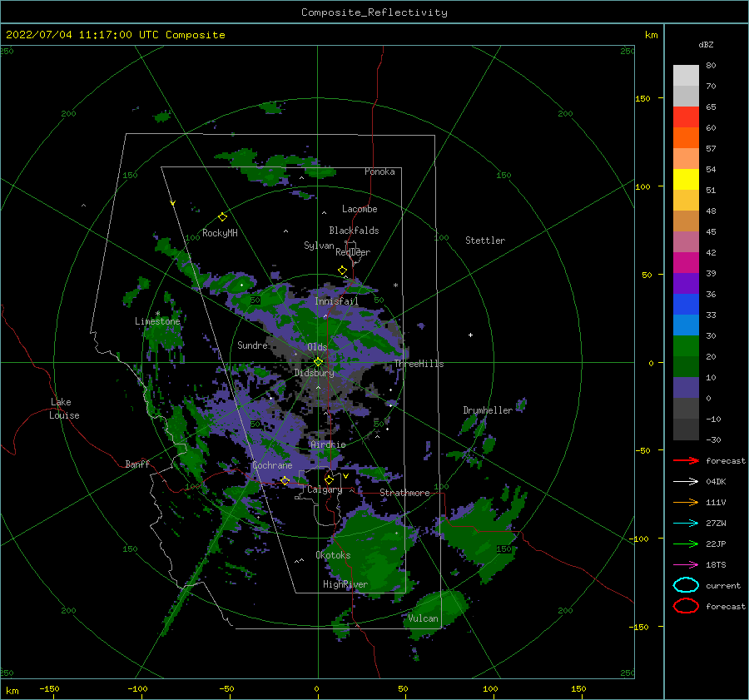The width and height of the screenshot is (749, 700).
Task: Click the Drumheller town label
Action: coord(488,410)
